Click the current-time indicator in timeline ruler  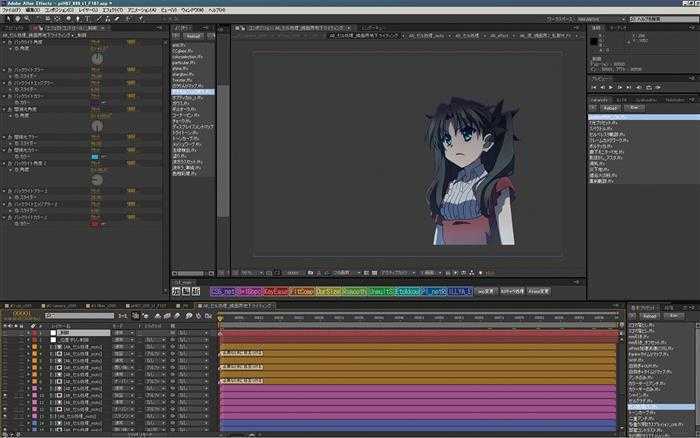[x=220, y=318]
